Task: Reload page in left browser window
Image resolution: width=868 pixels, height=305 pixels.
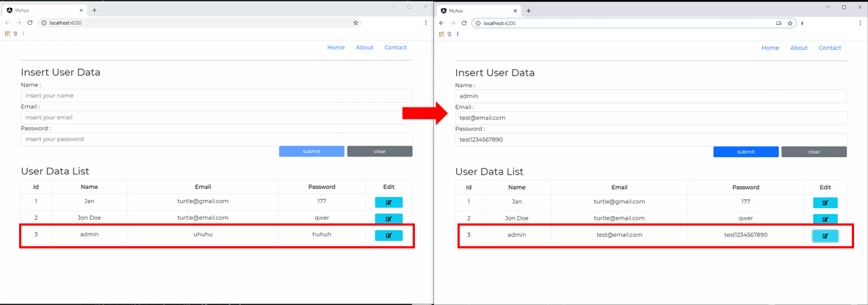Action: pyautogui.click(x=30, y=23)
